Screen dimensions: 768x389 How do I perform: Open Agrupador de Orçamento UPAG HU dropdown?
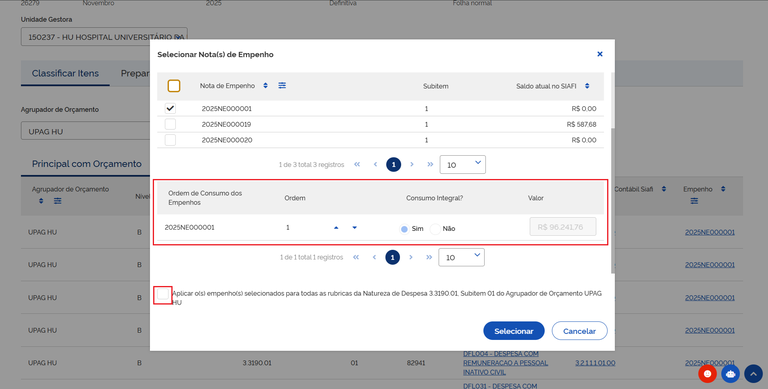86,131
